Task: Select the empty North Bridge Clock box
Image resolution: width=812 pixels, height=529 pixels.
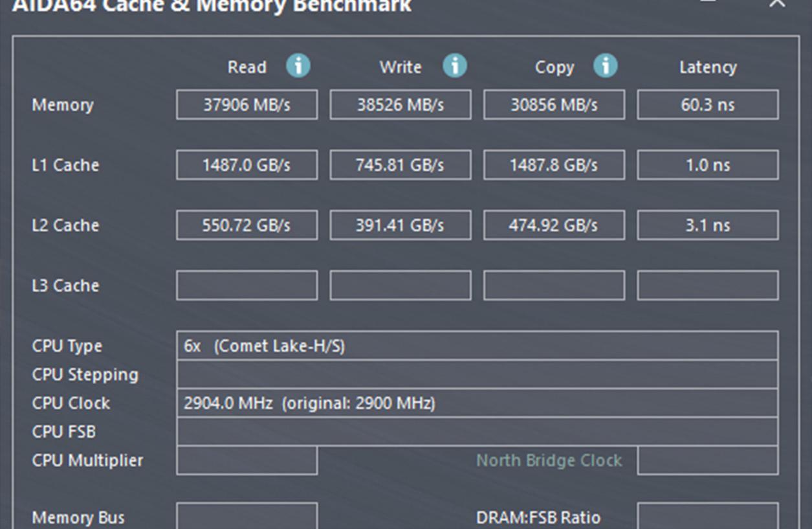Action: [x=708, y=460]
